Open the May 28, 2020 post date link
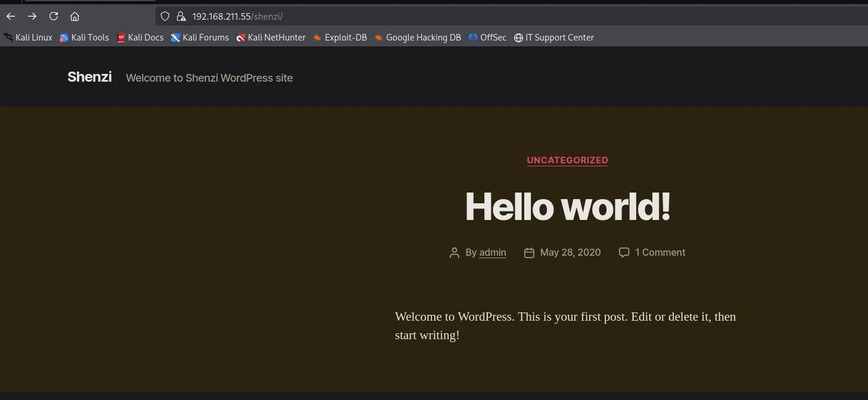868x400 pixels. pos(570,253)
